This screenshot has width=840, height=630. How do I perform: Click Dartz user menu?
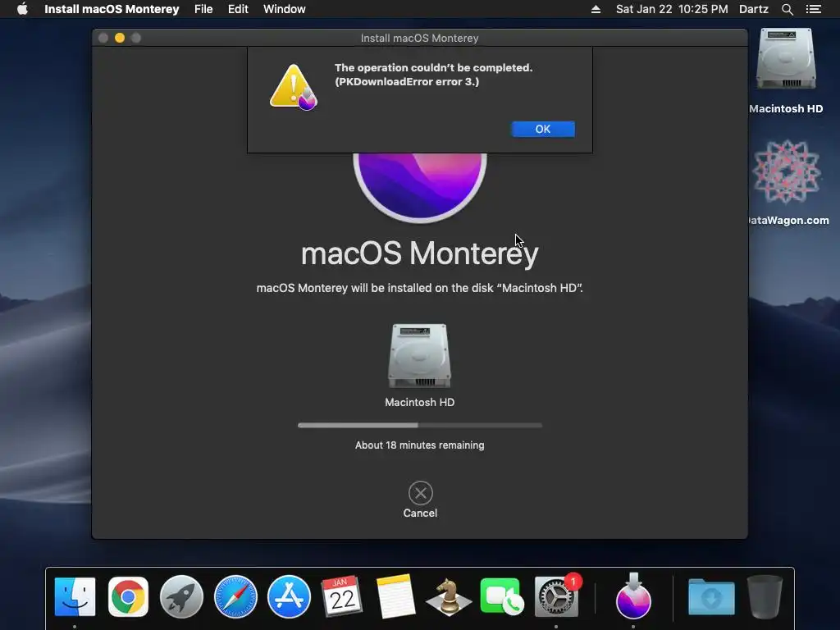754,9
